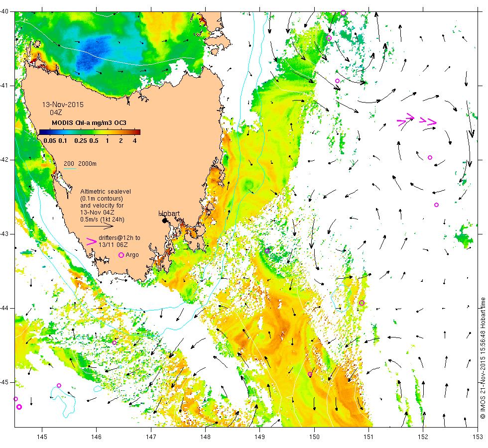Click the Argo float circle near 146.3E, 44.5S
The width and height of the screenshot is (488, 448).
tap(114, 342)
